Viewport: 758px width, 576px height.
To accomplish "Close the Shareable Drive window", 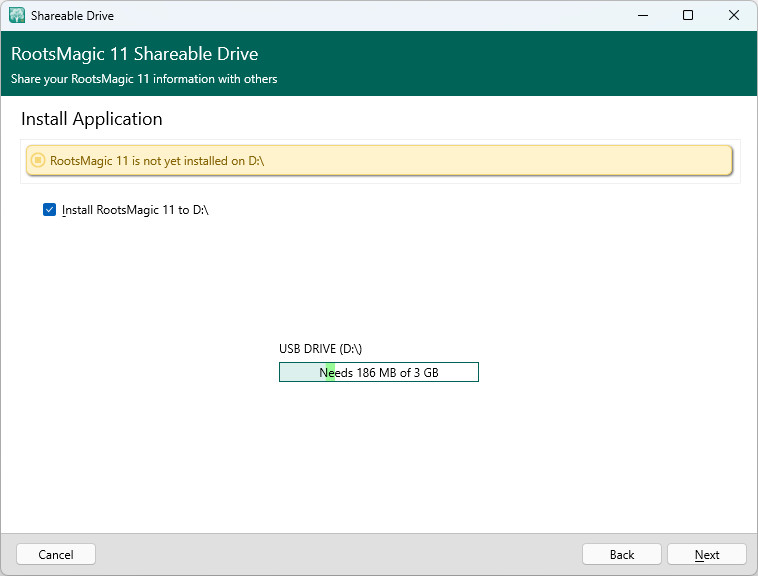I will click(x=733, y=15).
